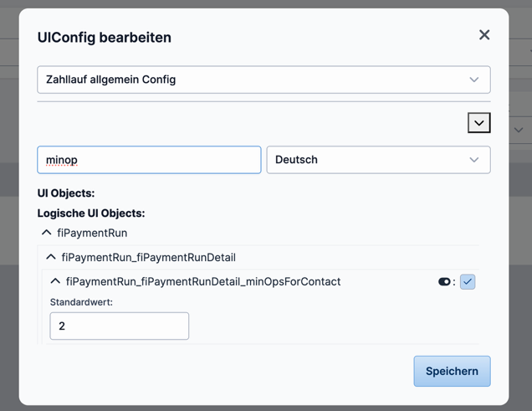Select the fiPaymentRun tree label

coord(92,233)
